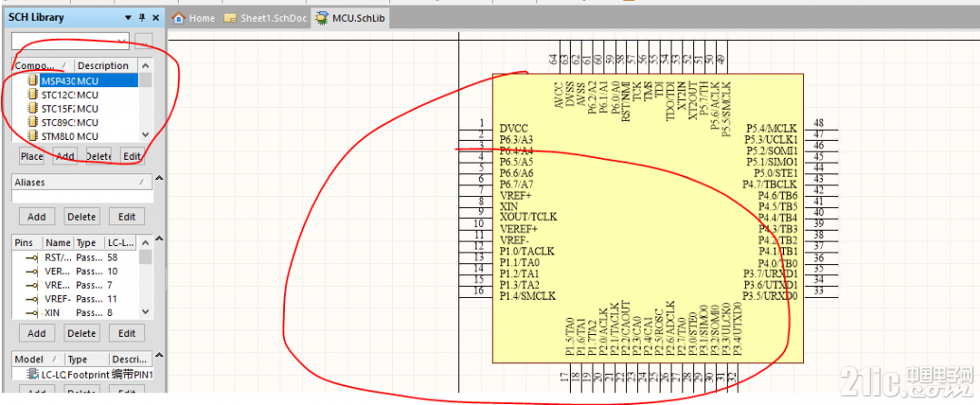Click Edit under the Pins list
Viewport: 980px width, 405px height.
point(127,333)
